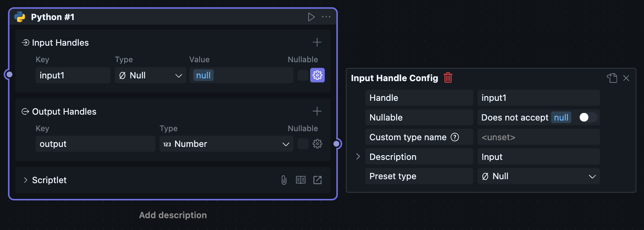The width and height of the screenshot is (644, 230).
Task: Click the Scriptlet attachment paperclip icon
Action: (x=284, y=180)
